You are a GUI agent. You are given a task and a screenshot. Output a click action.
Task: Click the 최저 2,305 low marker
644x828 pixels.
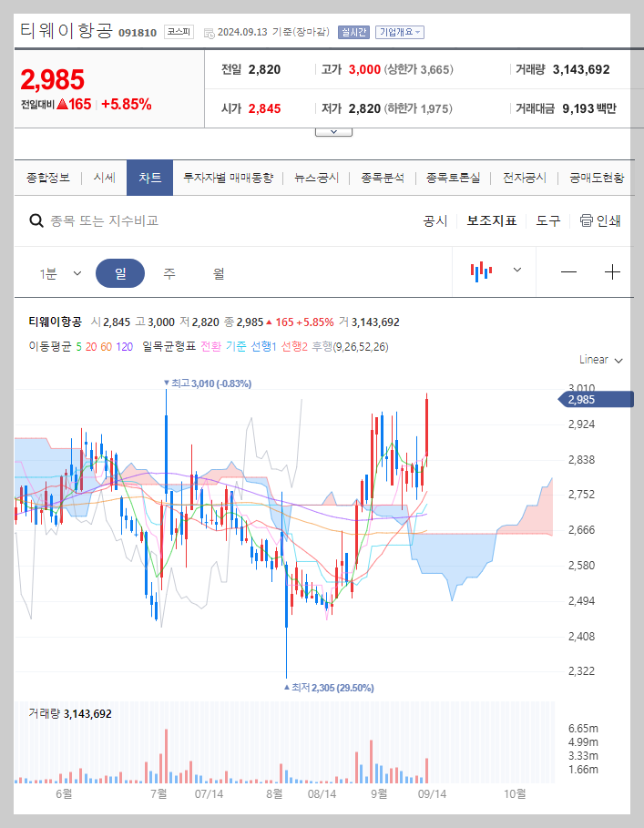[329, 688]
